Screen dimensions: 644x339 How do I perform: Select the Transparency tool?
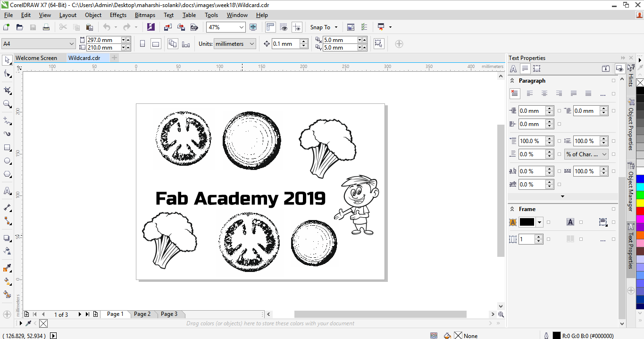coord(7,251)
